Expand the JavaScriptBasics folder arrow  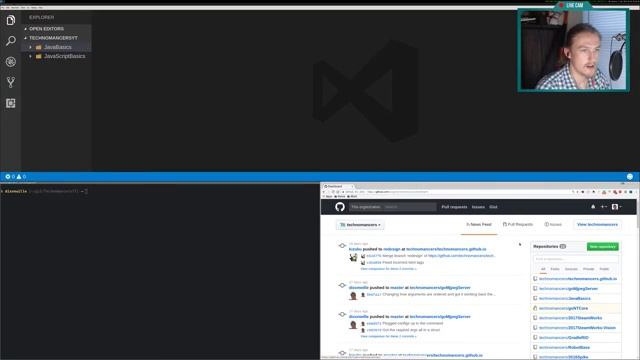coord(30,56)
